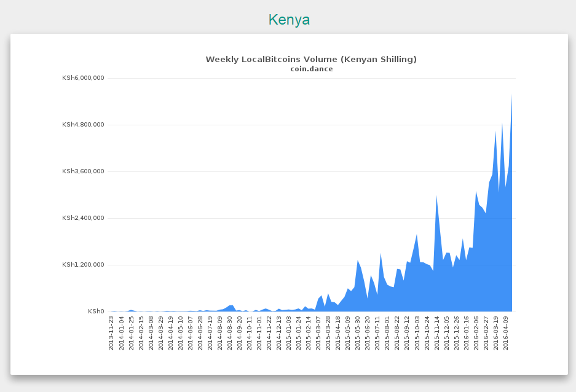This screenshot has height=392, width=576.
Task: Click the 2014-09-20 date label
Action: 240,333
